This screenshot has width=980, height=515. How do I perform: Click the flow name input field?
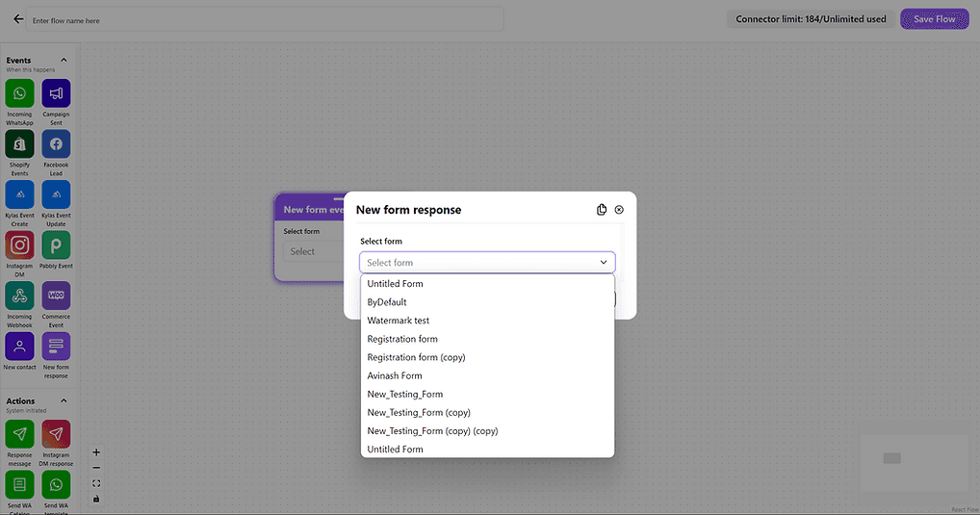tap(265, 20)
